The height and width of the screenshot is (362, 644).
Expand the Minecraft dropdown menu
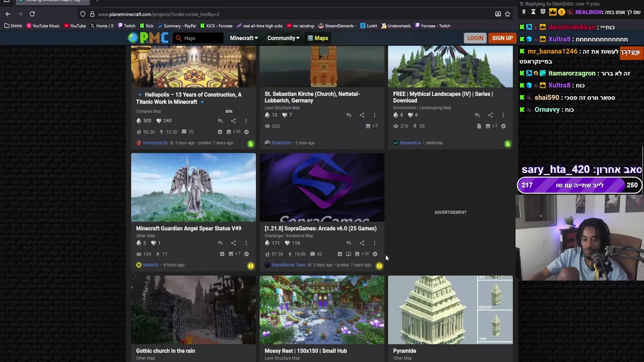coord(244,38)
